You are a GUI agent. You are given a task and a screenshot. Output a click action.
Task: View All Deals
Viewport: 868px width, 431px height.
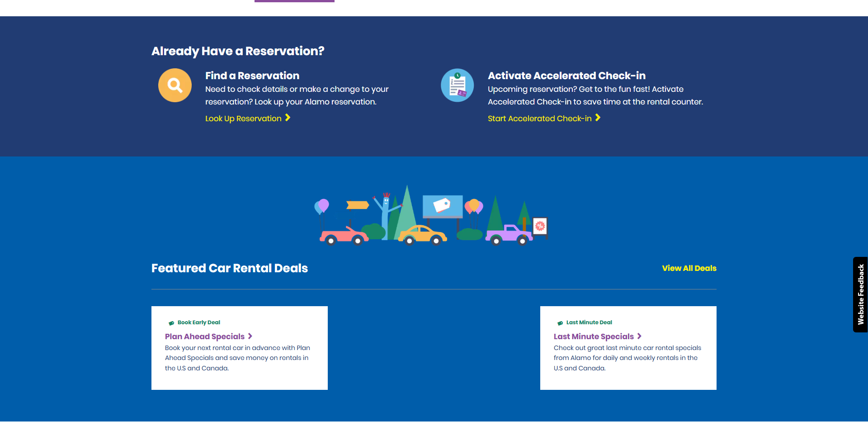(689, 268)
